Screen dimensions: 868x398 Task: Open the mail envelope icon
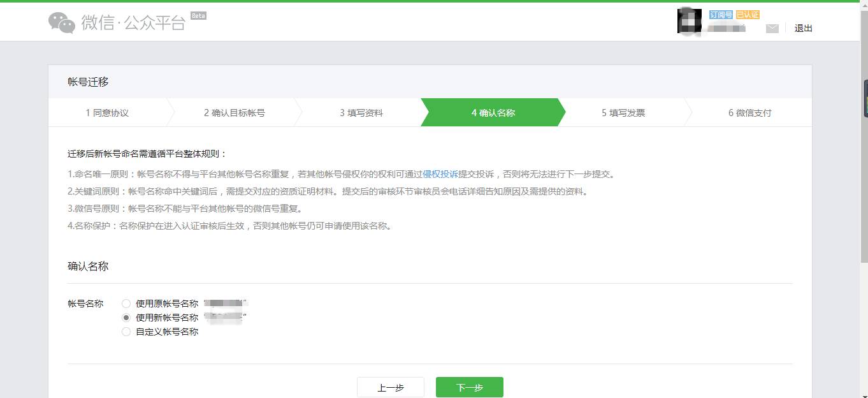(x=772, y=29)
